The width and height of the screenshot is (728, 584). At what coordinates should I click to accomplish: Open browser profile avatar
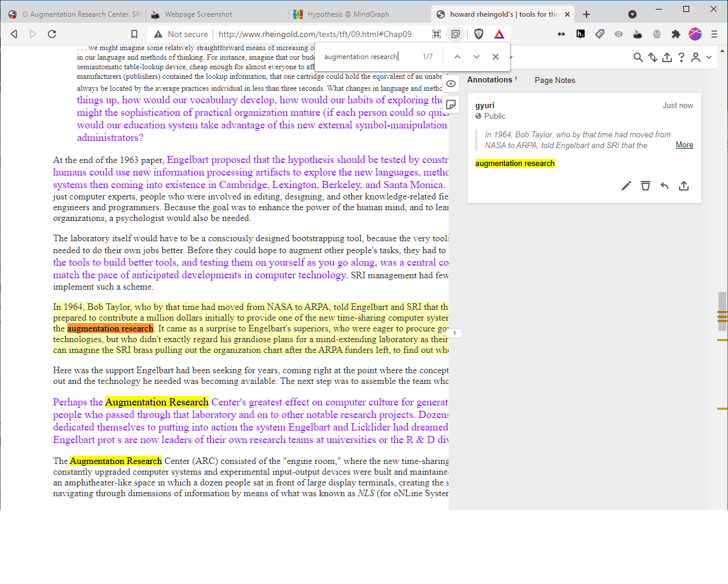coord(695,34)
